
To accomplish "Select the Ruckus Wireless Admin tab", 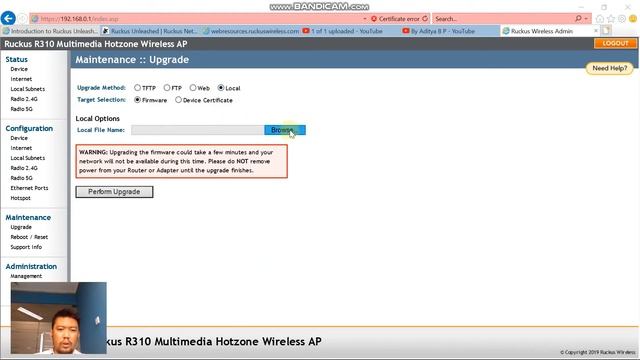I will click(542, 31).
